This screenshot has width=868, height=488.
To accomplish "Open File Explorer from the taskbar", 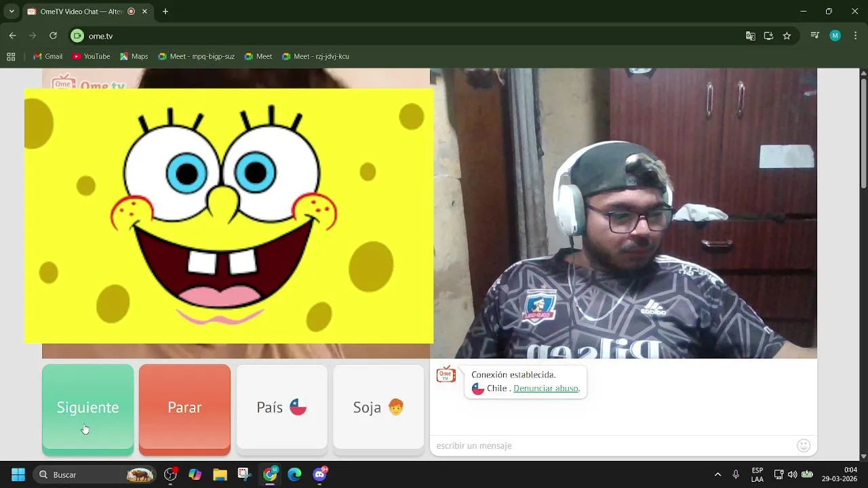I will (x=220, y=474).
